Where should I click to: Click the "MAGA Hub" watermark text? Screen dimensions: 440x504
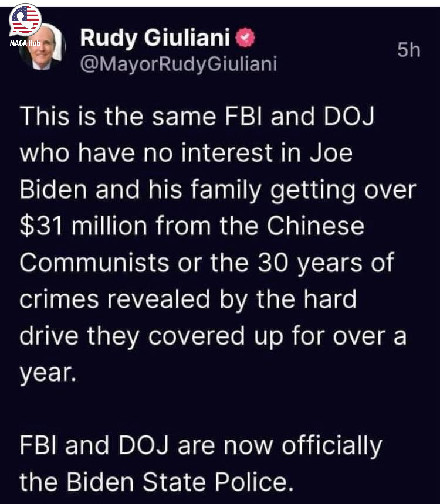24,44
